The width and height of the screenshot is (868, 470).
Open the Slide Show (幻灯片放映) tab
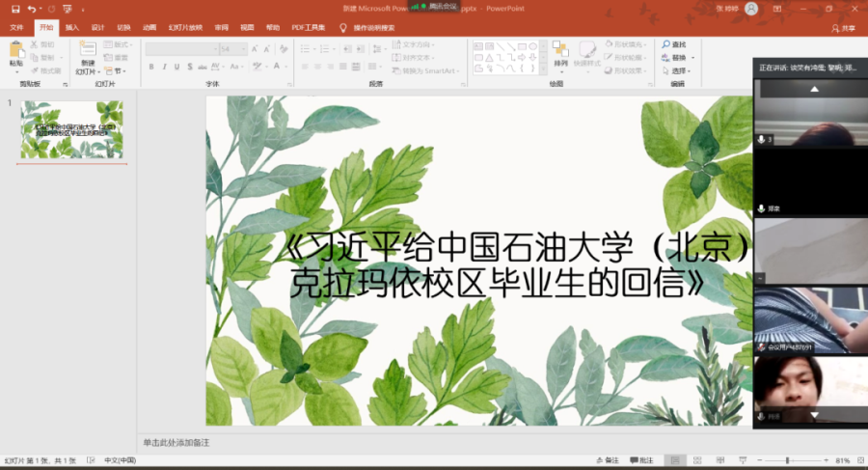click(183, 27)
